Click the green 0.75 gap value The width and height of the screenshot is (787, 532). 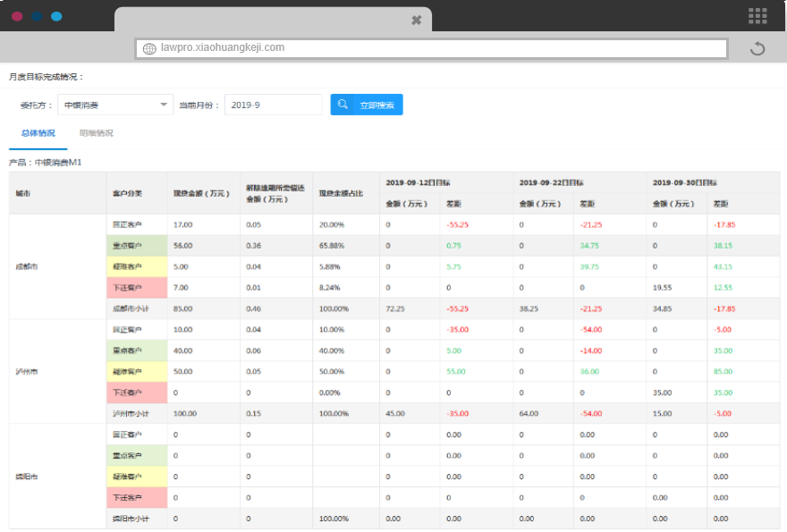pyautogui.click(x=453, y=246)
